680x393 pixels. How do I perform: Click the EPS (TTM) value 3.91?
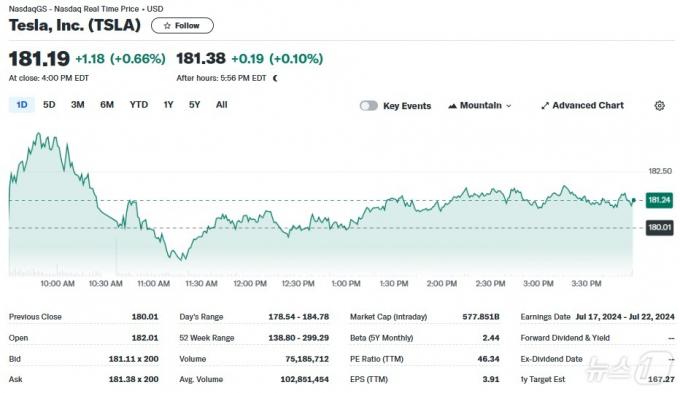(491, 379)
